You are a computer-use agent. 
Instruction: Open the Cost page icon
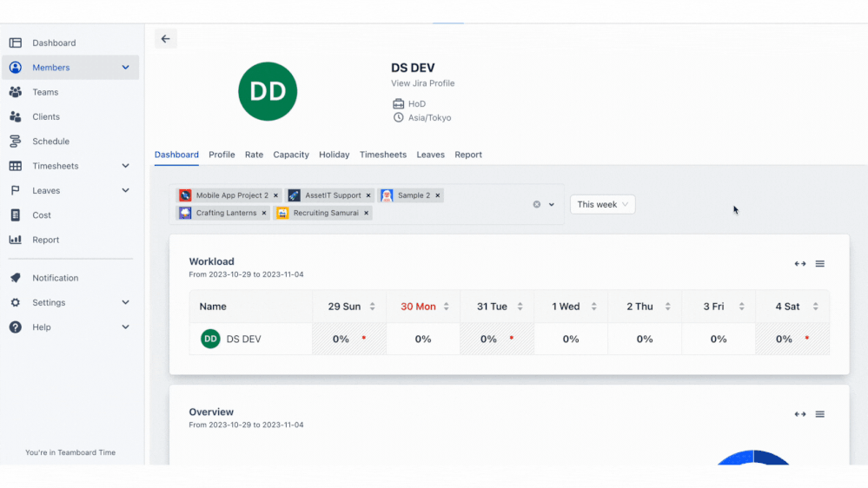click(16, 215)
